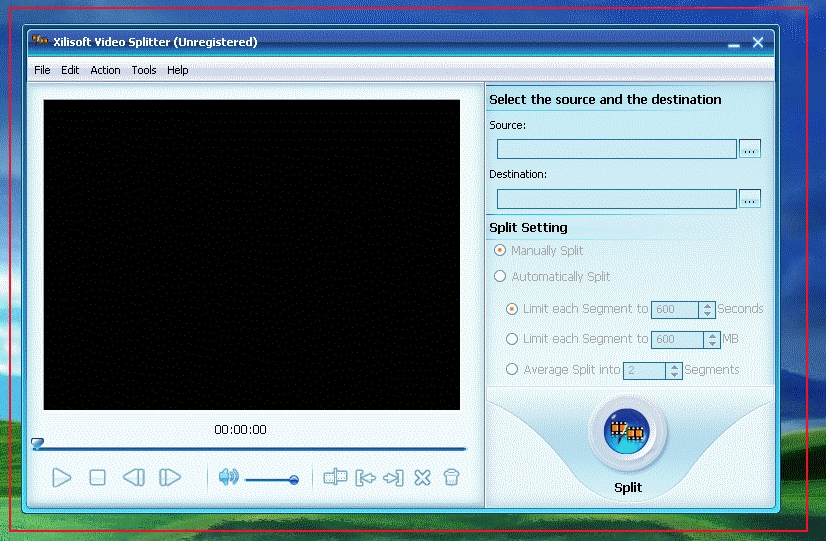Open the Help menu

click(178, 70)
